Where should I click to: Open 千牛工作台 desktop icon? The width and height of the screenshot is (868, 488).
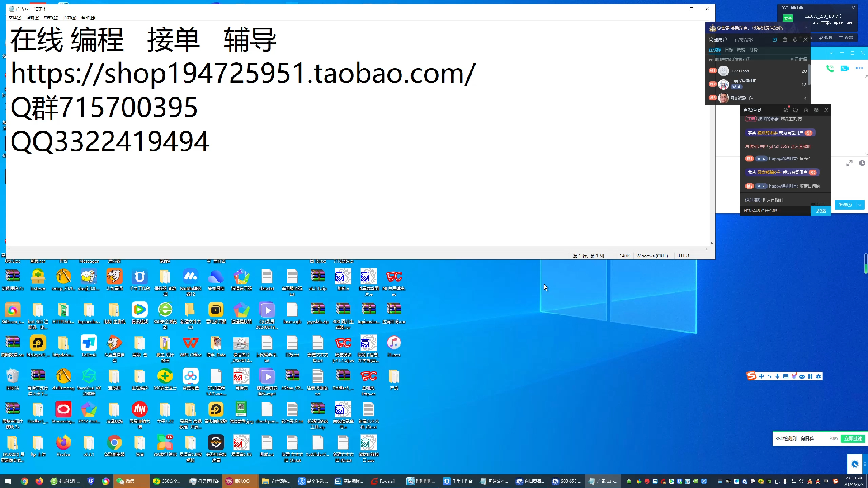pyautogui.click(x=140, y=280)
